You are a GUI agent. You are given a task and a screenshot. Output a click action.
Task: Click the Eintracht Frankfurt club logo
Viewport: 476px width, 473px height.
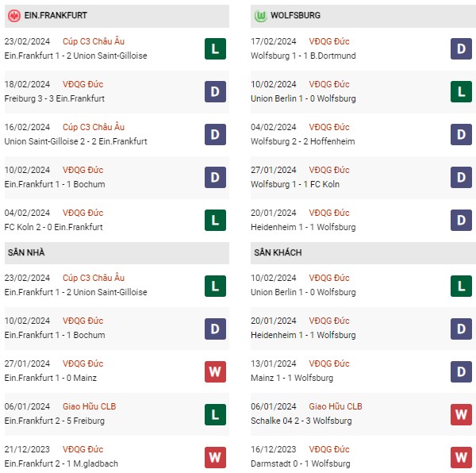(x=14, y=16)
